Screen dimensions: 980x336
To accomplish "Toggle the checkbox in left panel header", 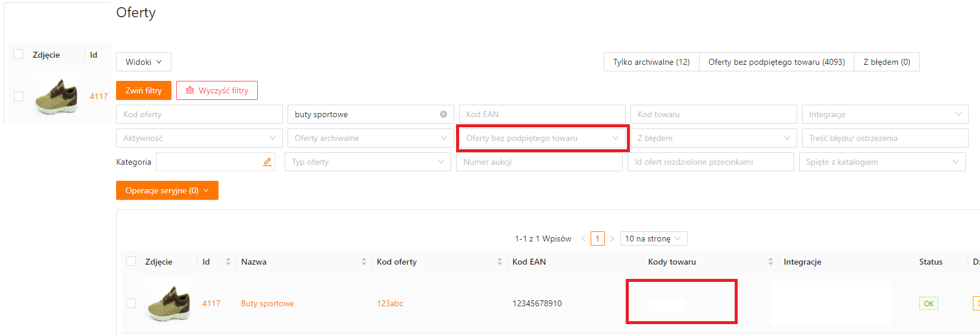I will click(x=18, y=55).
